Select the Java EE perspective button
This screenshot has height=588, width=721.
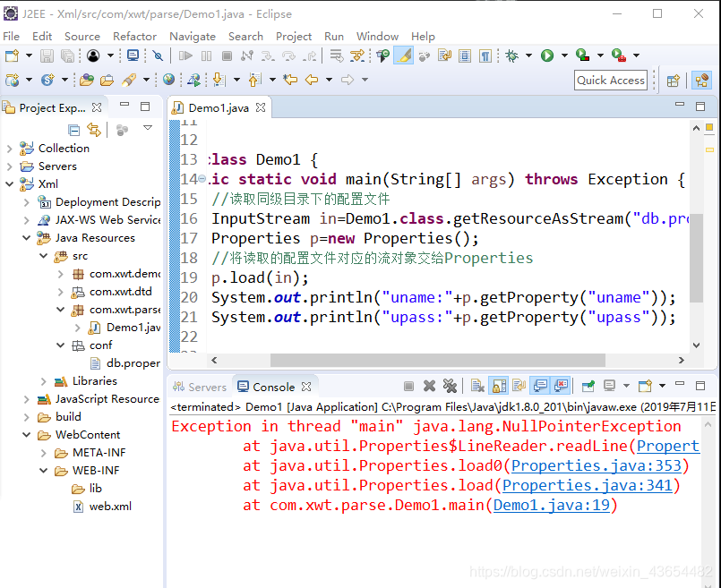pos(701,81)
